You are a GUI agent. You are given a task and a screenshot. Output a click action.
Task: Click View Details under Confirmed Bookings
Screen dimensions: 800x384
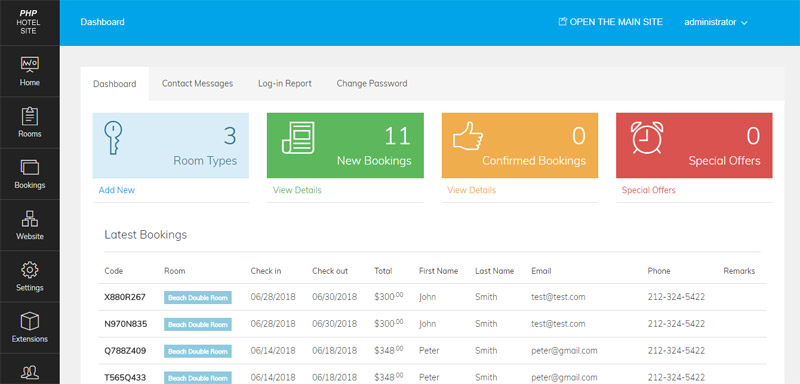[471, 190]
